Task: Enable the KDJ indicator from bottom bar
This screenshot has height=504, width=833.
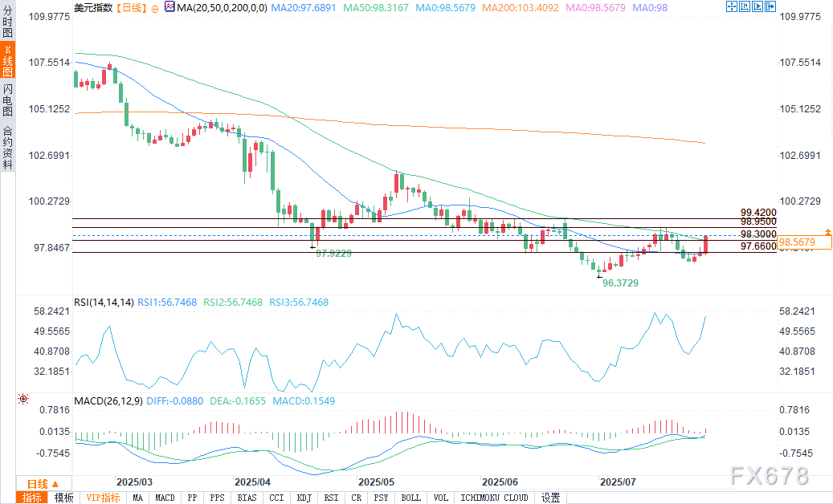Action: click(304, 498)
